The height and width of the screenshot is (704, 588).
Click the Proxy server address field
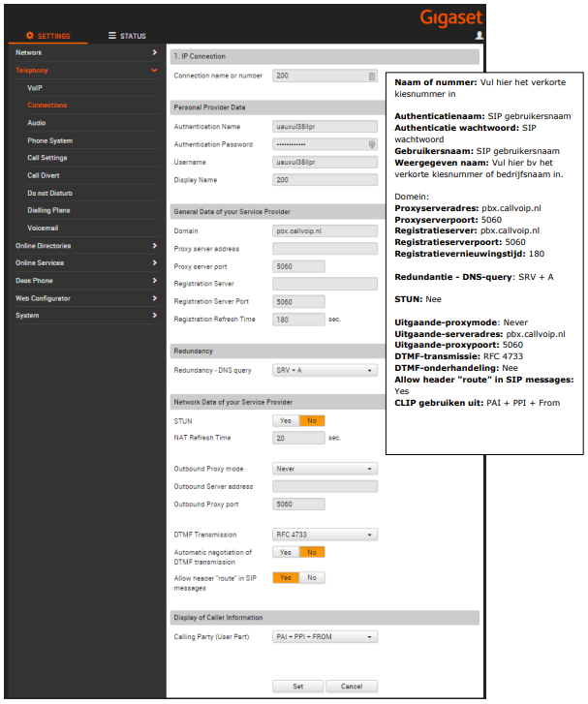click(325, 249)
